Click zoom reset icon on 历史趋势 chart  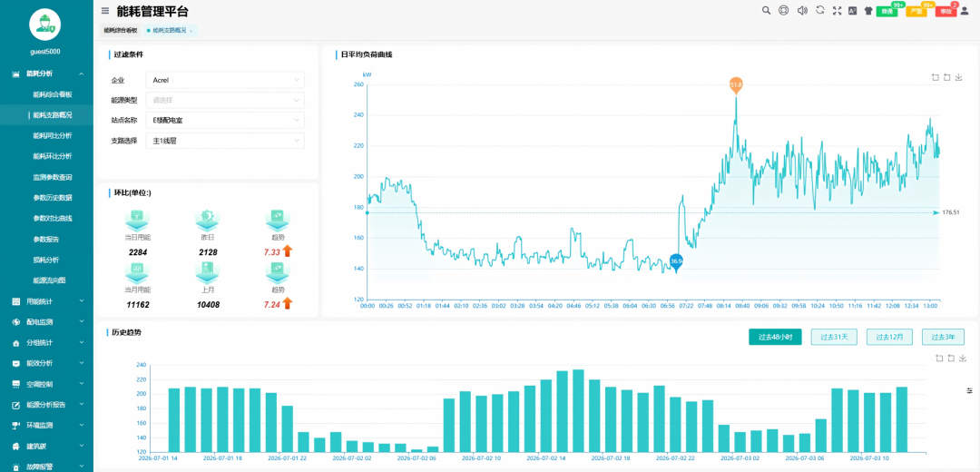(x=951, y=359)
